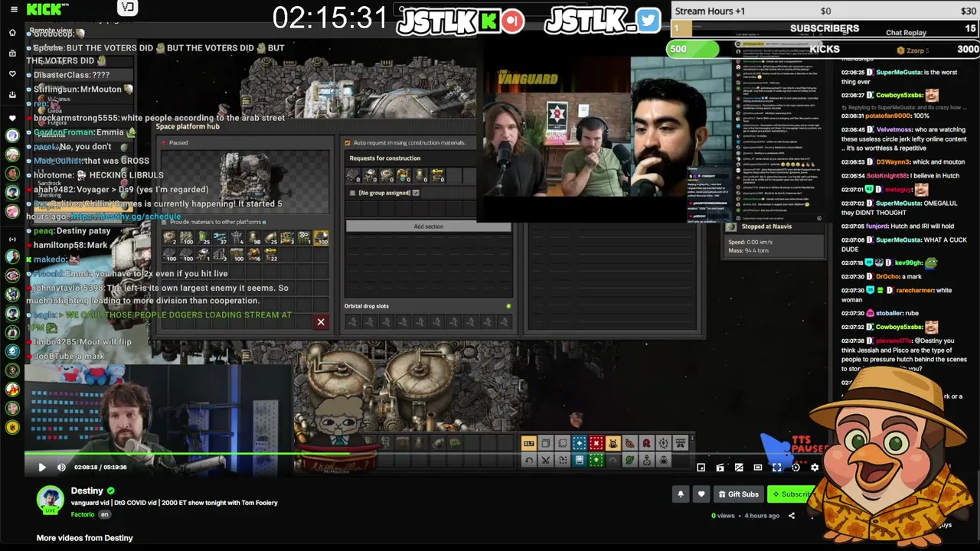Screen dimensions: 980x551
Task: Close the Space platform hub trash slot
Action: click(x=321, y=322)
